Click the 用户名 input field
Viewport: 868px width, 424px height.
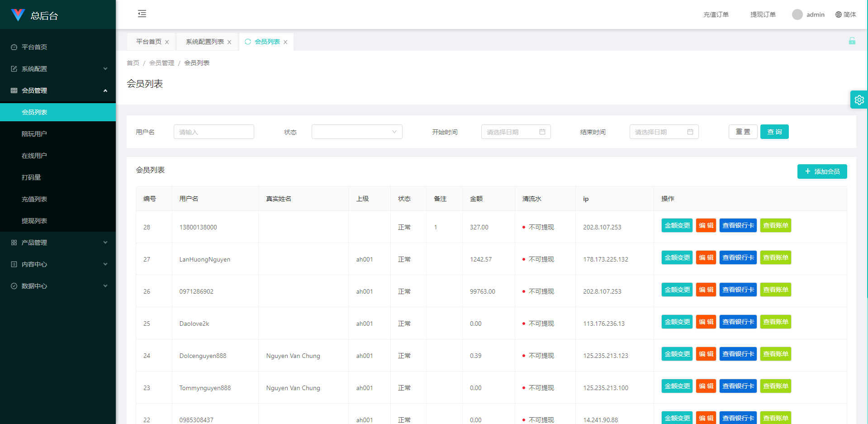point(213,132)
